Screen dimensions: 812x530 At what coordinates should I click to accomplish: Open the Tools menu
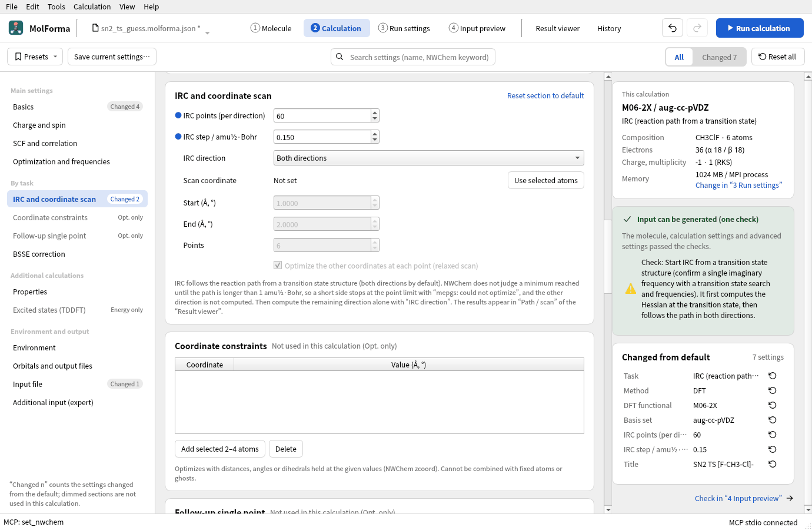[x=56, y=6]
